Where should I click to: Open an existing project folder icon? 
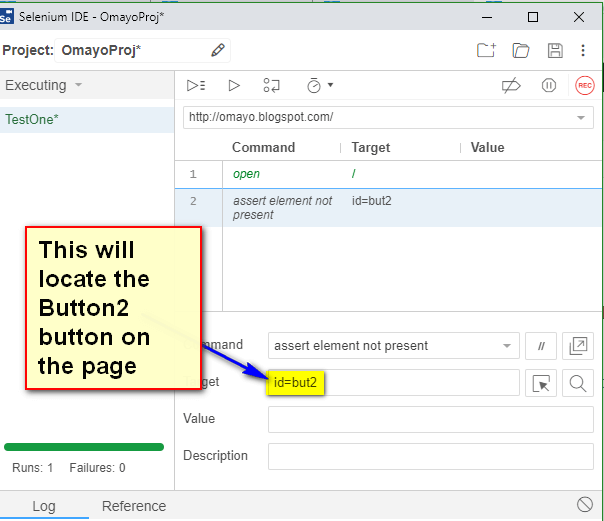[521, 50]
